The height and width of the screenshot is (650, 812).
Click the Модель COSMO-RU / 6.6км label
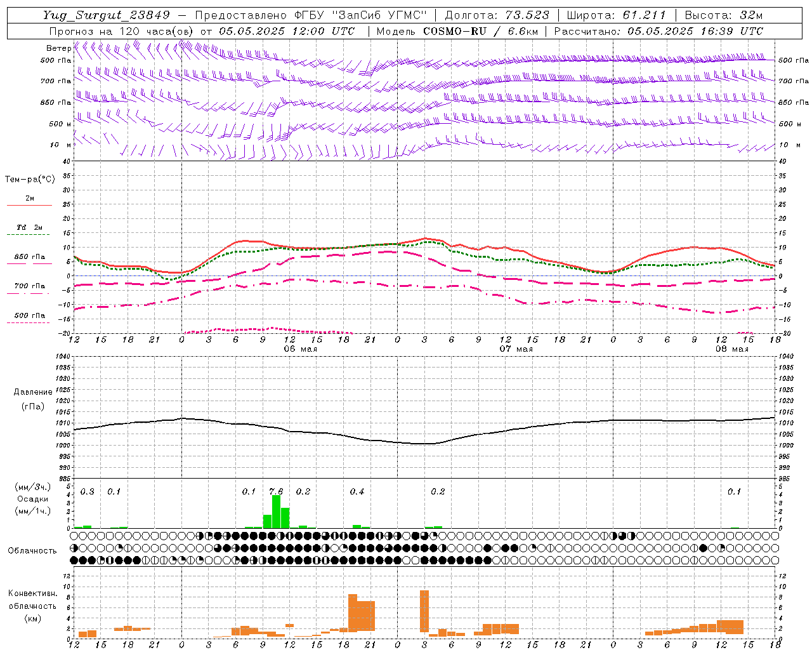coord(457,31)
